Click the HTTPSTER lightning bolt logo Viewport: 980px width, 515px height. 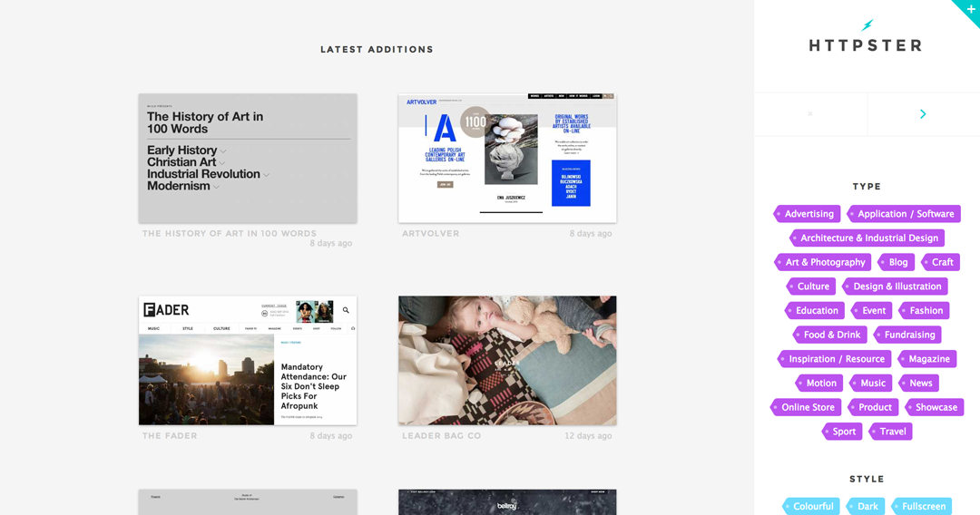pos(867,25)
